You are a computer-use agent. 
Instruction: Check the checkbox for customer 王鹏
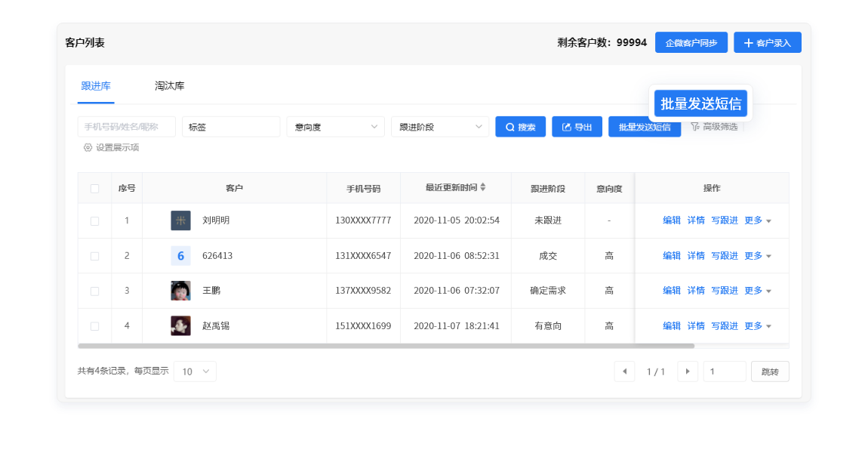point(94,291)
